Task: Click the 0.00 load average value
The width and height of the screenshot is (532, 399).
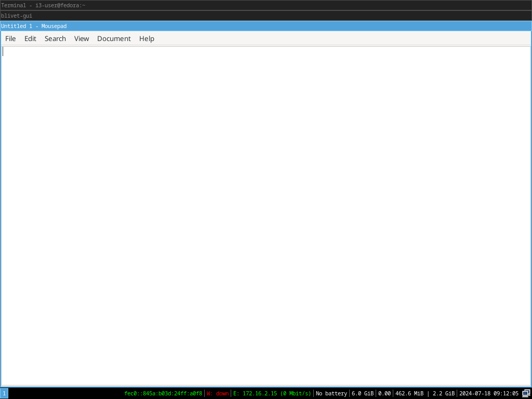Action: coord(384,394)
